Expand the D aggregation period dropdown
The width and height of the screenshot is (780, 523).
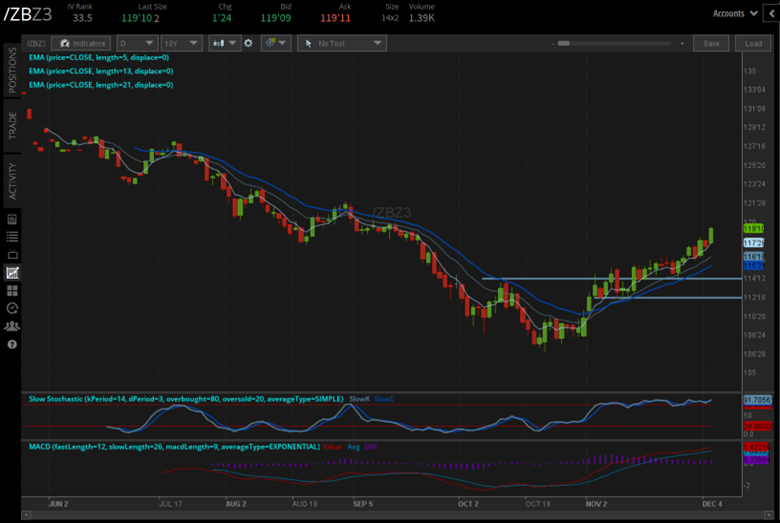(136, 44)
